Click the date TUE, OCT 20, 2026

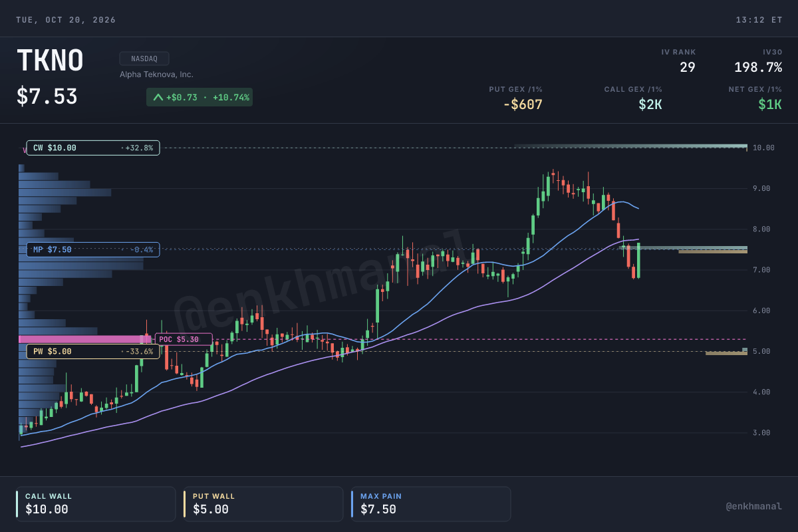66,20
